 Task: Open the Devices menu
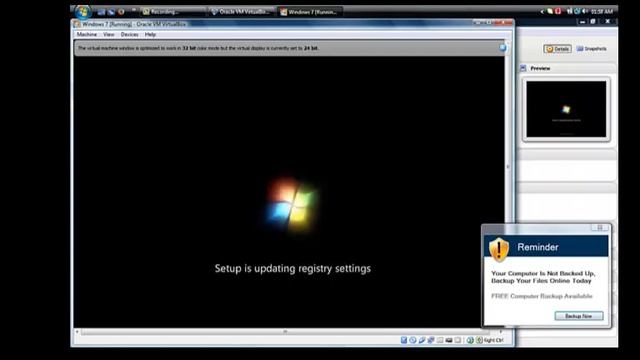pyautogui.click(x=129, y=35)
